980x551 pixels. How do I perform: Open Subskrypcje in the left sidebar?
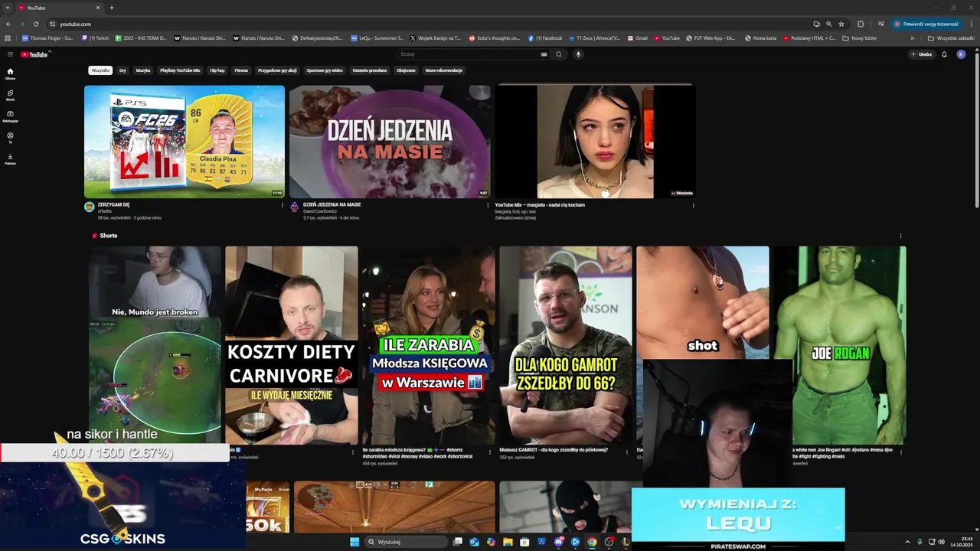pos(10,116)
